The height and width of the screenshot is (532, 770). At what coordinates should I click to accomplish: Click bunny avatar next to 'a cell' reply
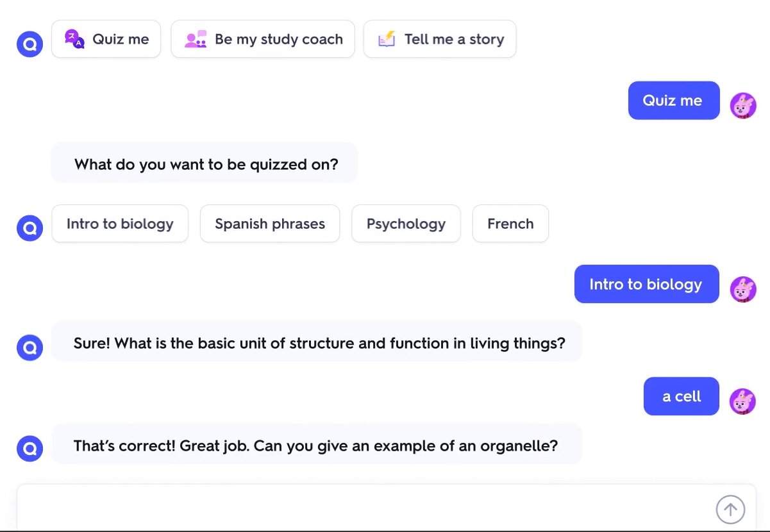[x=743, y=401]
